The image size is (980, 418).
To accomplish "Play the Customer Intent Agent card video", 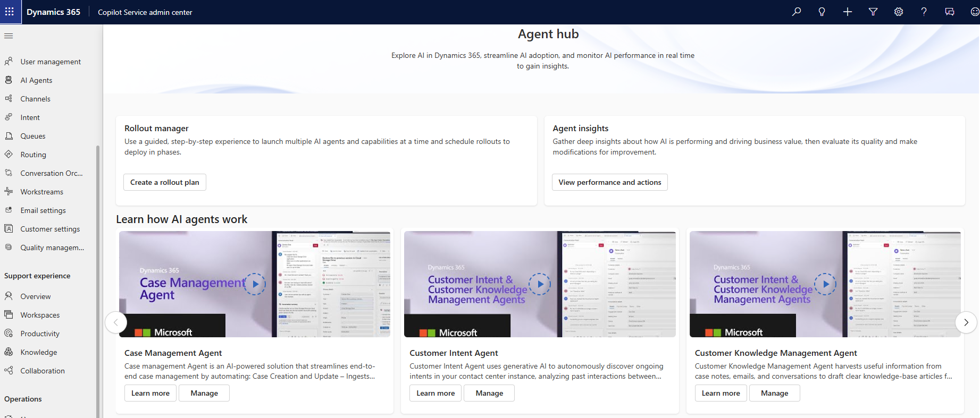I will tap(540, 284).
